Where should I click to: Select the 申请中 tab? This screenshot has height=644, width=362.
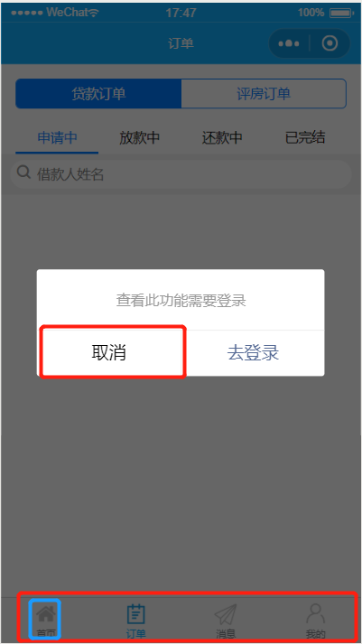(57, 138)
